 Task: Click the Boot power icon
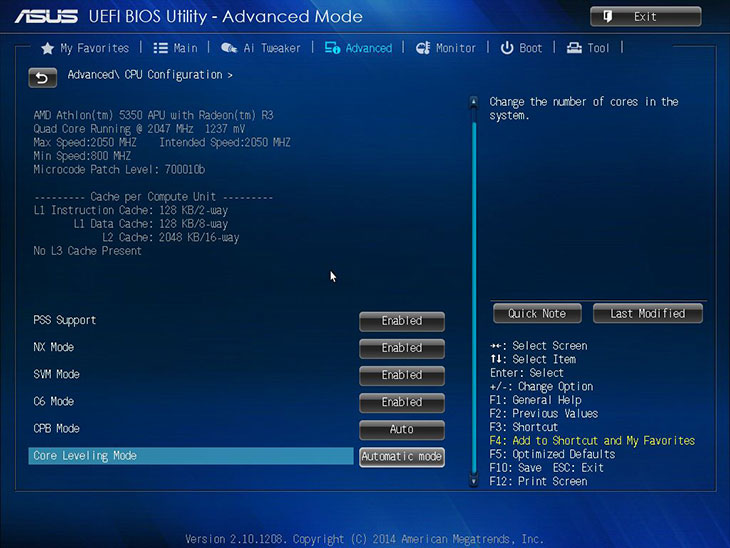point(507,48)
